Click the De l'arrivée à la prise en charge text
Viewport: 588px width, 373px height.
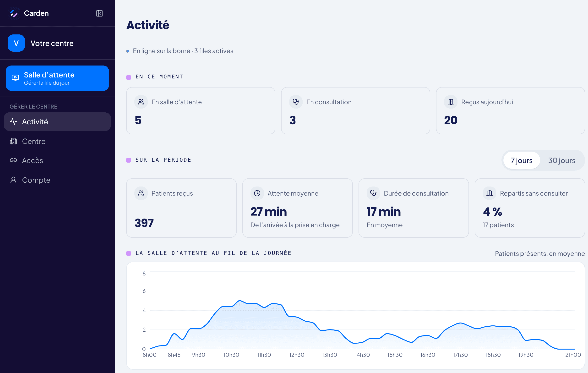click(x=295, y=225)
